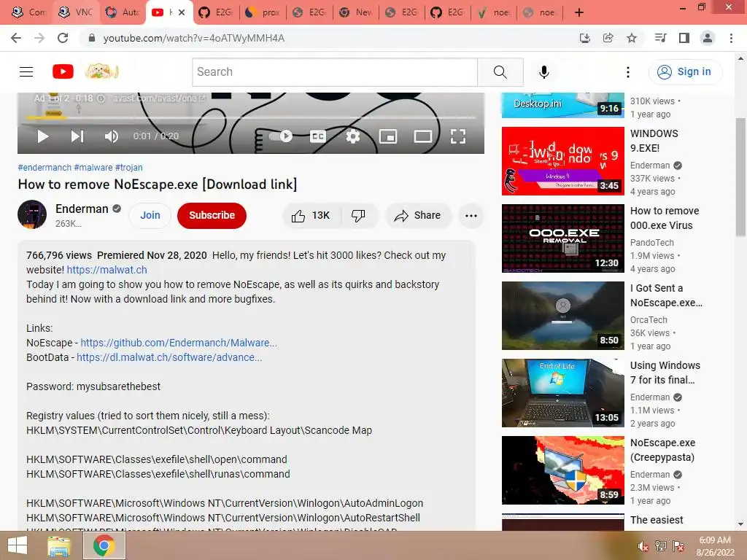Mute the video using the speaker icon
The image size is (747, 560).
tap(111, 136)
